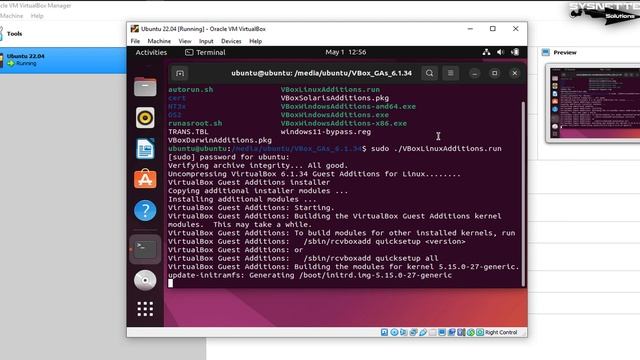
Task: Click runasroot.sh in the terminal listing
Action: [195, 123]
